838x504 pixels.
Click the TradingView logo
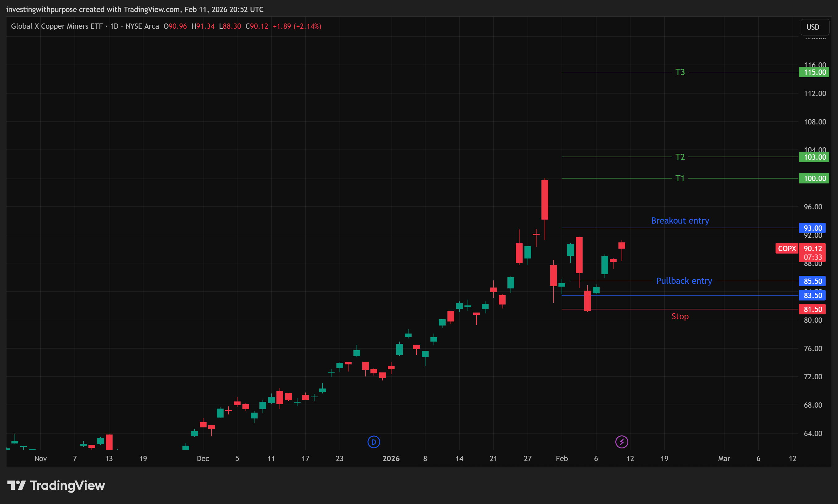(x=56, y=485)
